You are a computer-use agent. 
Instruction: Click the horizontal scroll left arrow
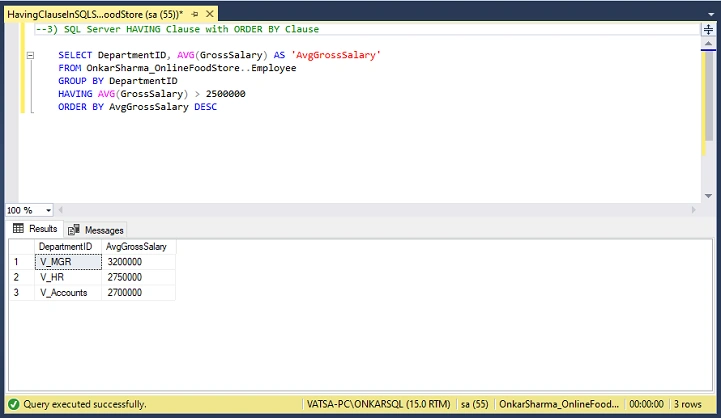60,210
